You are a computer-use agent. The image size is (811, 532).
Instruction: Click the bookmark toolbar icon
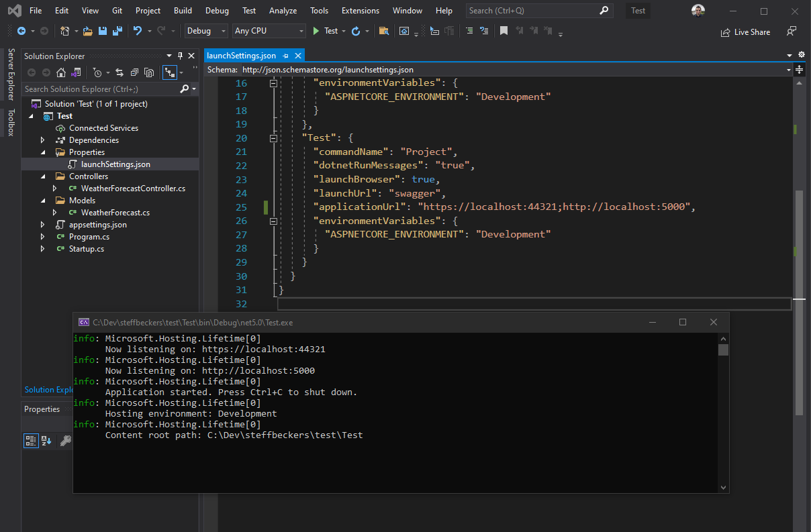504,31
